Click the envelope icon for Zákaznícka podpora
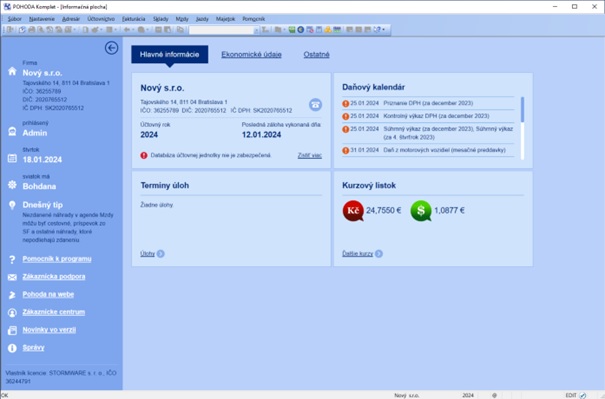Screen dimensions: 605x399 12,277
